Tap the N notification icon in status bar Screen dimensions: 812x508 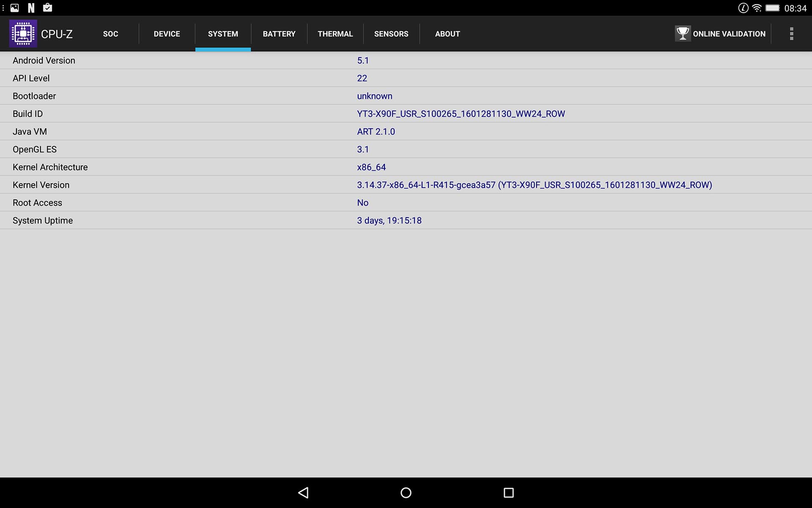click(31, 8)
